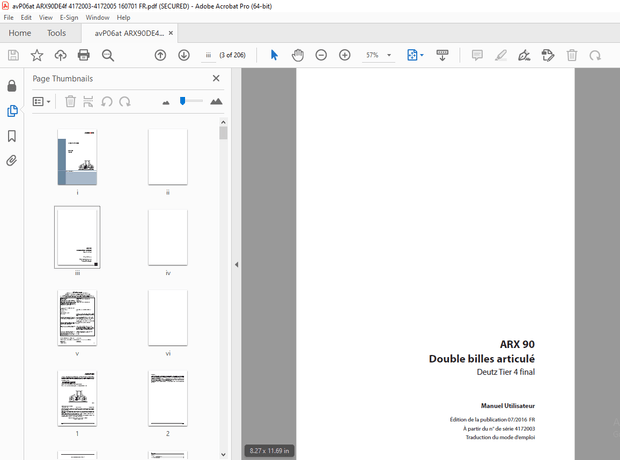620x460 pixels.
Task: Close the avP06at ARX90DE4 document tab
Action: pyautogui.click(x=171, y=33)
